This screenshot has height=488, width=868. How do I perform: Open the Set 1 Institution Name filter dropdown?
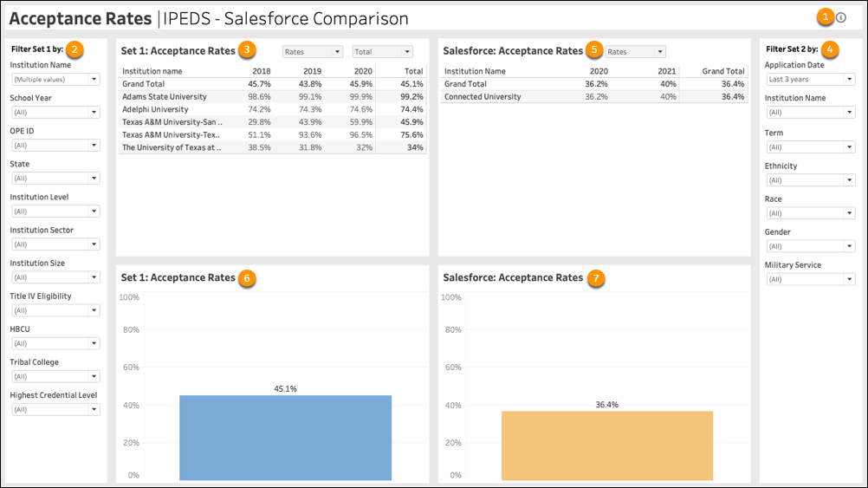55,79
